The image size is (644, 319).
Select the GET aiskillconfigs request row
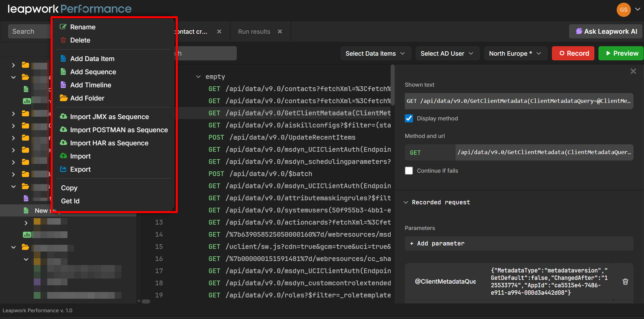(x=300, y=125)
